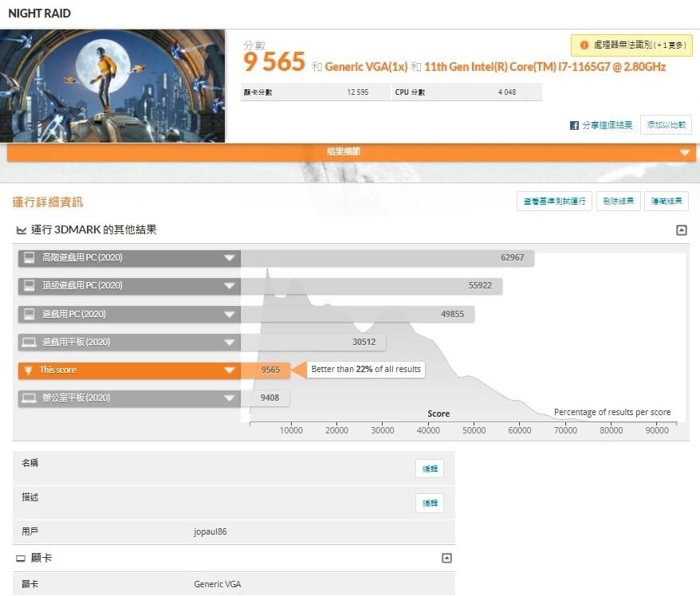Click the orange warning icon for unrecognized processor
700x596 pixels.
584,45
